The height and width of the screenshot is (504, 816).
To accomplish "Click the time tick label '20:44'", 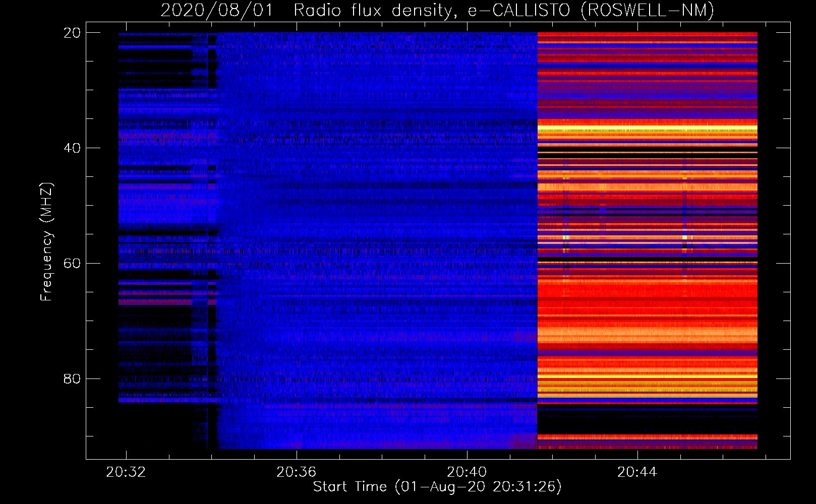I will coord(637,472).
